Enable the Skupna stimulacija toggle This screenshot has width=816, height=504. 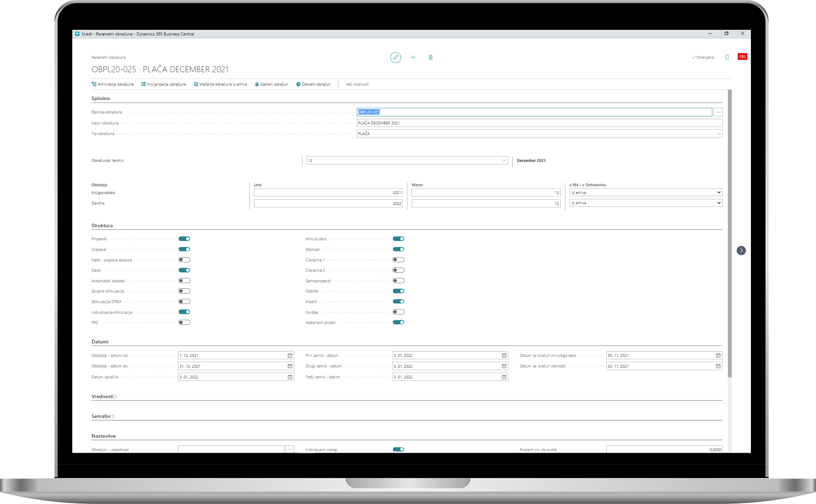[x=184, y=291]
